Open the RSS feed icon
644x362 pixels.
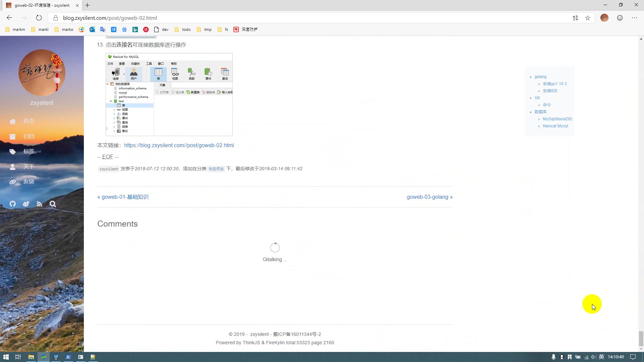click(39, 204)
